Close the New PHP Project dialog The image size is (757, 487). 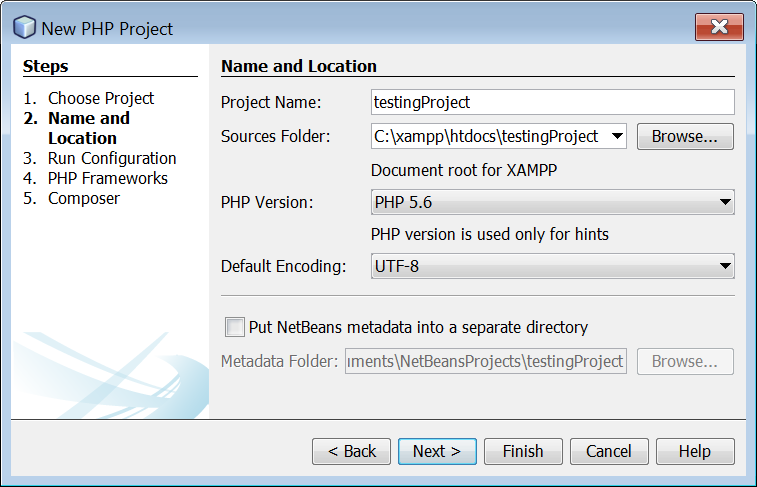(719, 27)
